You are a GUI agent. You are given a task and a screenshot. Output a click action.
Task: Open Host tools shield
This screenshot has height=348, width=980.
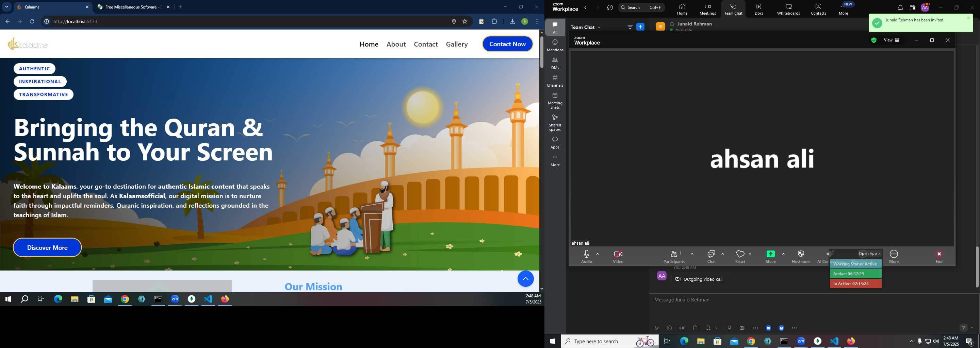[801, 257]
